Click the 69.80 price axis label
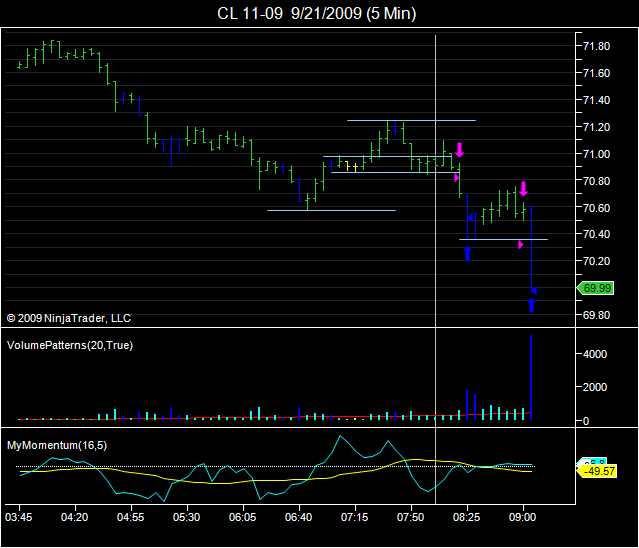 (596, 315)
